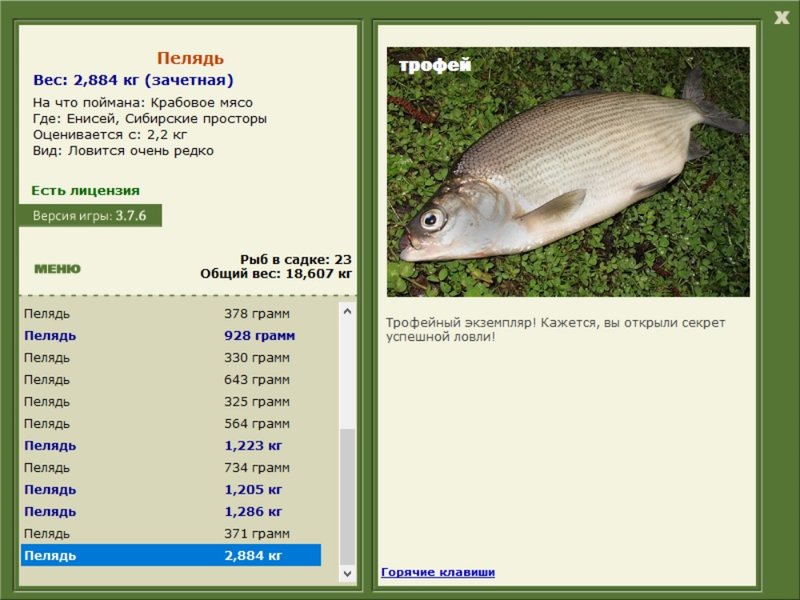Close the fish keepnet window with X

tap(781, 18)
